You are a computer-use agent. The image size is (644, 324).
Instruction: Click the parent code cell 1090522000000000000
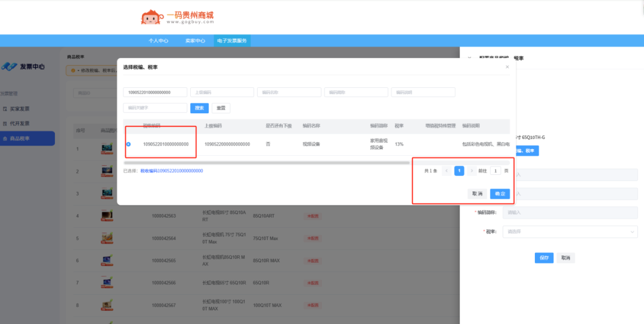tap(227, 144)
